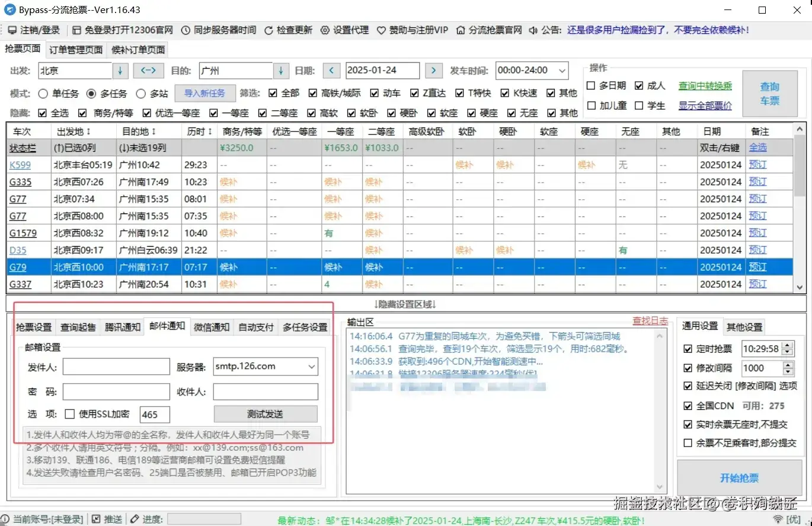This screenshot has width=812, height=526.
Task: Decrease the 修改间隔 value with down spinner
Action: 787,371
